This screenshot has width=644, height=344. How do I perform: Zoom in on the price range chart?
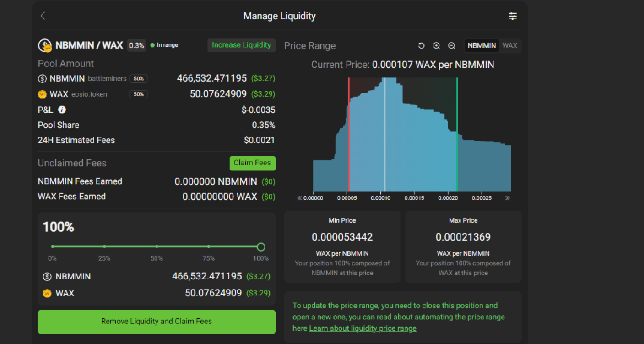coord(436,46)
